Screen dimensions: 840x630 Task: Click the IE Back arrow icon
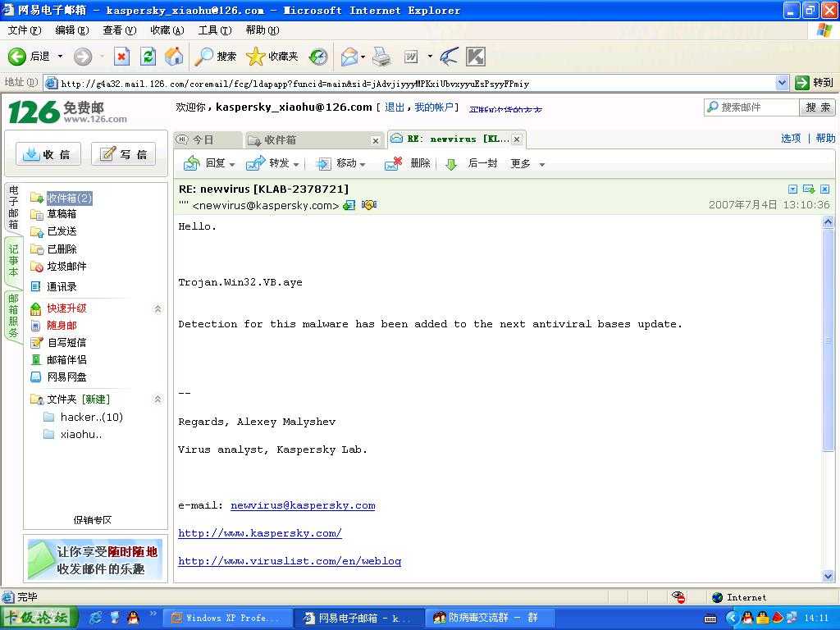(16, 57)
